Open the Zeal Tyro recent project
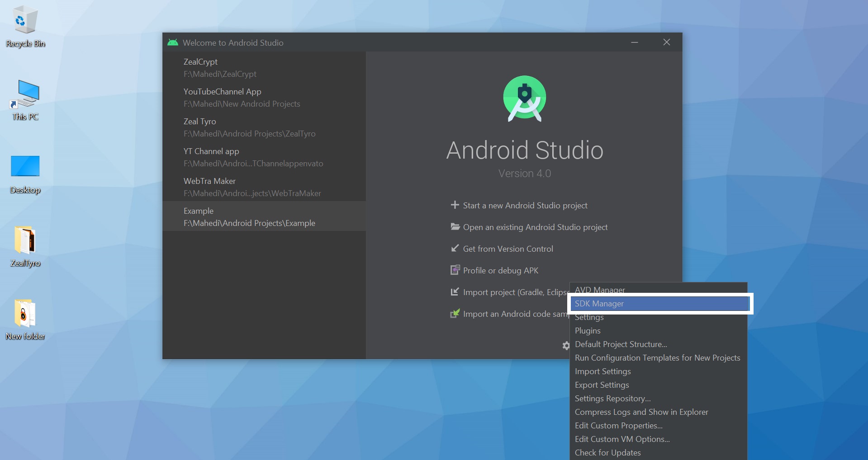The height and width of the screenshot is (460, 868). coord(264,127)
